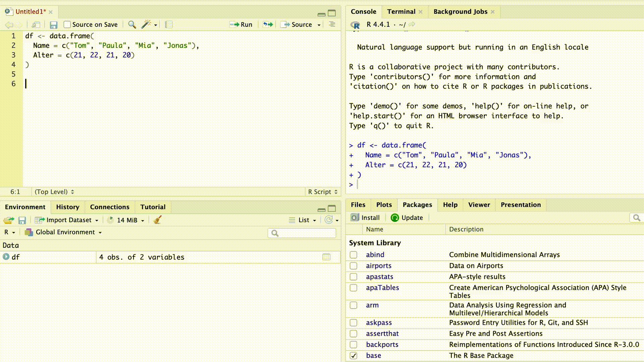
Task: Check the abind package checkbox
Action: [x=354, y=255]
